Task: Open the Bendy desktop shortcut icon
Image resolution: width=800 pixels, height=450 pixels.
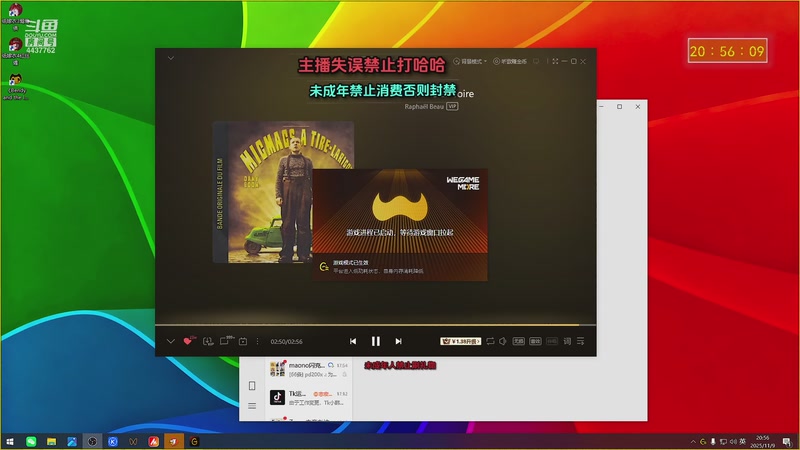Action: pos(15,87)
